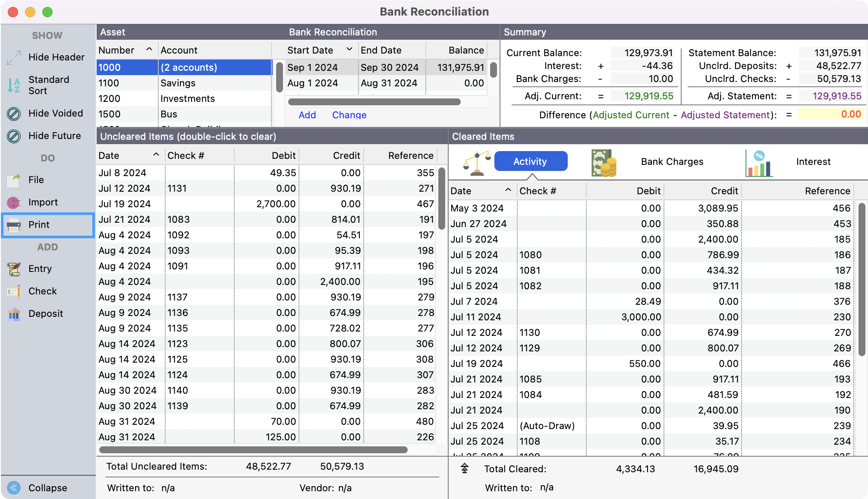
Task: Click the Cleared Items Date sort arrow
Action: tap(508, 190)
